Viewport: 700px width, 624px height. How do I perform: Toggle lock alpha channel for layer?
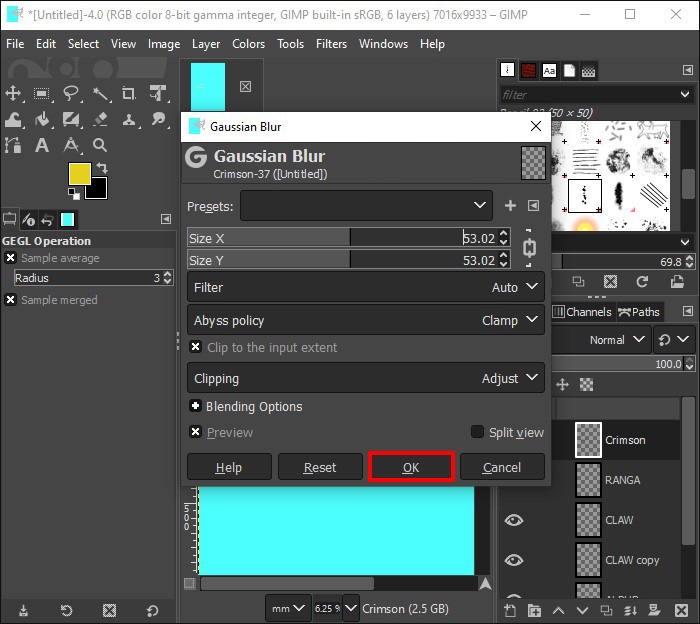pyautogui.click(x=586, y=384)
